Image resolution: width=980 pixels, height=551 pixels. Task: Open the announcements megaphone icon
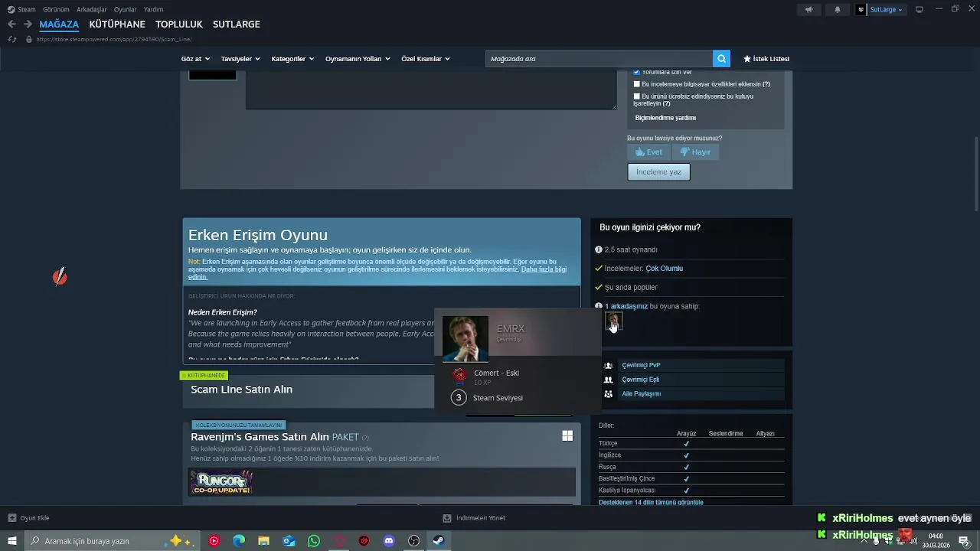pos(808,9)
